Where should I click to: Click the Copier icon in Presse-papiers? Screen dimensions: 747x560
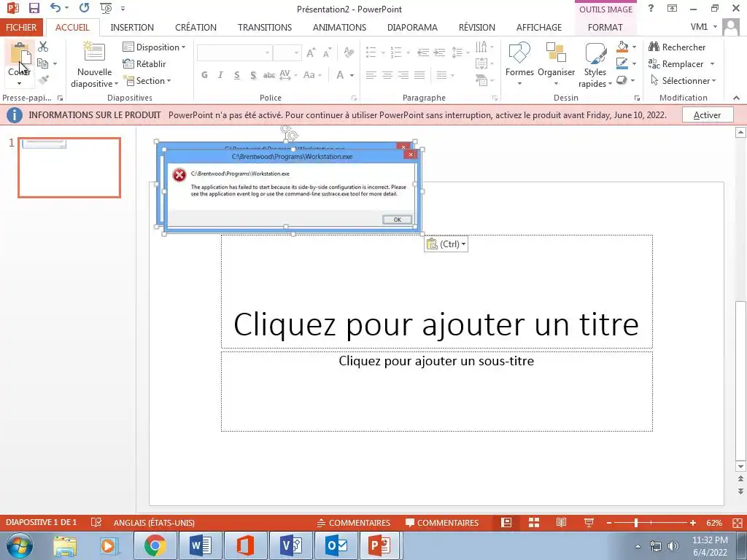[x=43, y=63]
